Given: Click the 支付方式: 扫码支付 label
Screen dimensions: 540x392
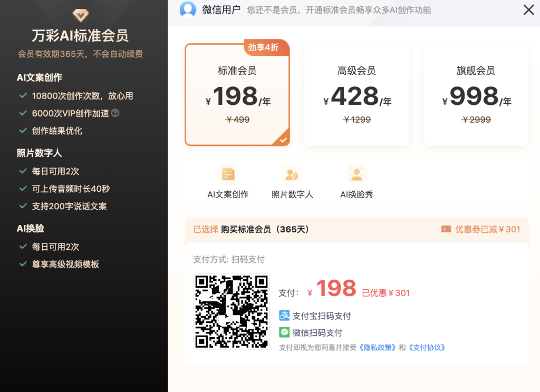Looking at the screenshot, I should tap(229, 260).
